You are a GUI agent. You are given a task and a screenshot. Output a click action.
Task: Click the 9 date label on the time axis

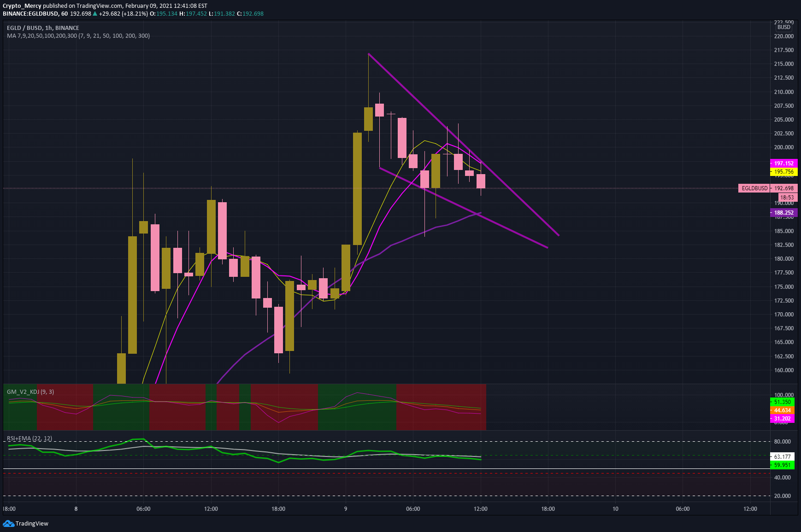[x=346, y=509]
